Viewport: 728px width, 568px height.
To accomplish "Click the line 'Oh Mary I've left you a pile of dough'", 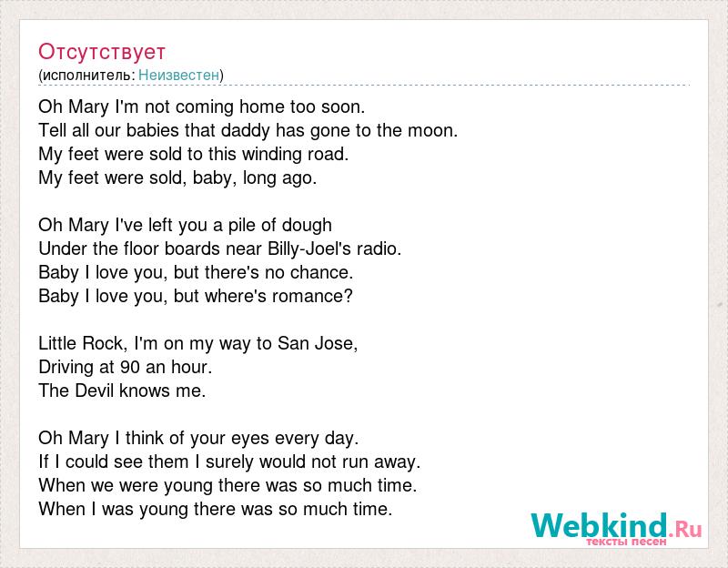I will click(x=186, y=225).
